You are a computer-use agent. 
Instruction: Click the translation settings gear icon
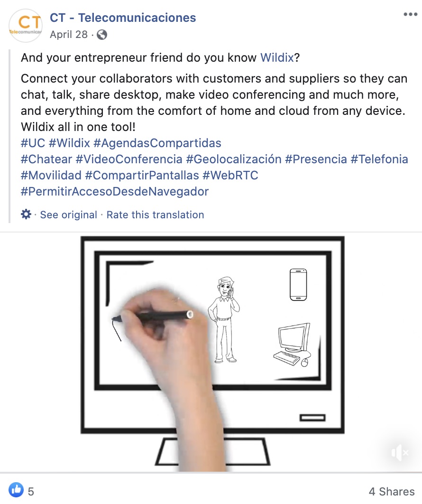26,214
